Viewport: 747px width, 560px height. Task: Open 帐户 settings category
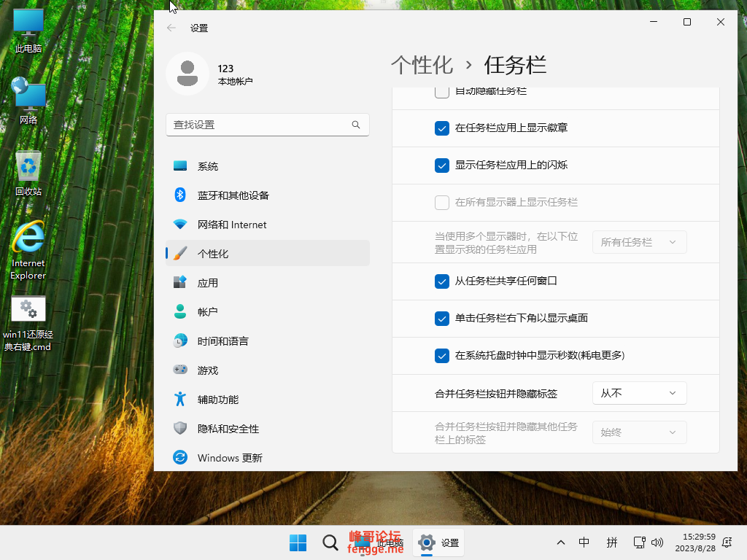coord(268,312)
